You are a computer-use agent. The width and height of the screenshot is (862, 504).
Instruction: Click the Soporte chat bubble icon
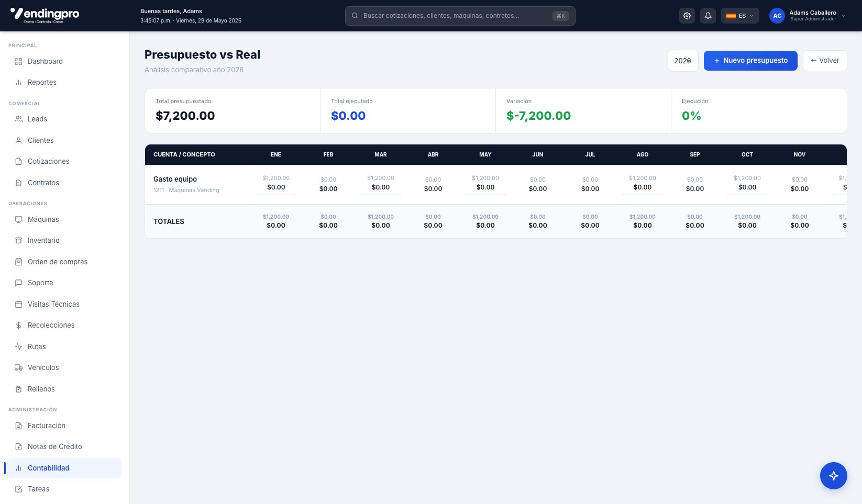(x=18, y=283)
